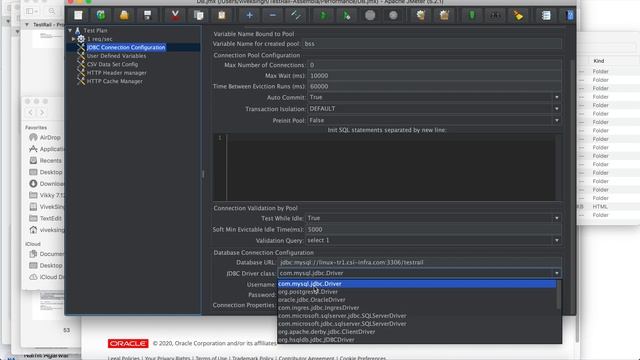Choose com.microsoft.jdbc.sqlserver.SQLServerDriver option

click(x=417, y=324)
